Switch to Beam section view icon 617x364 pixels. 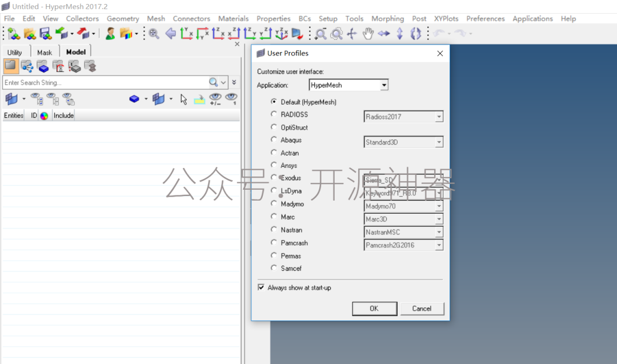click(x=90, y=66)
